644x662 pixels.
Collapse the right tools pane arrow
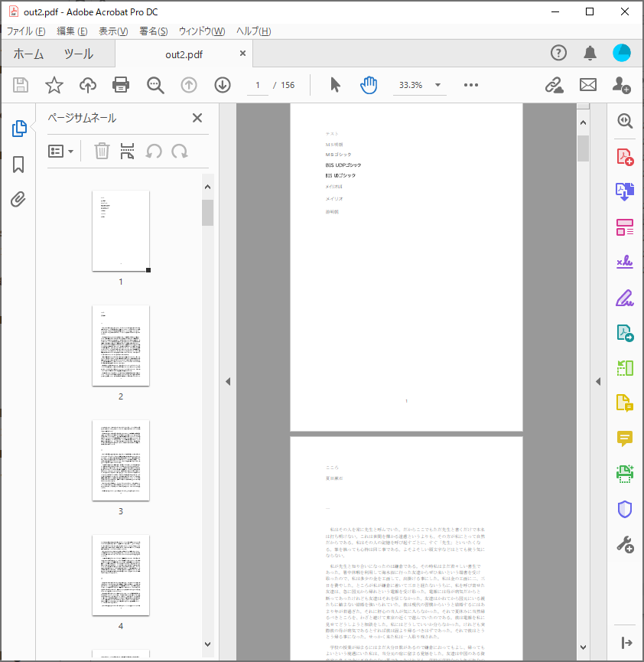(x=598, y=382)
